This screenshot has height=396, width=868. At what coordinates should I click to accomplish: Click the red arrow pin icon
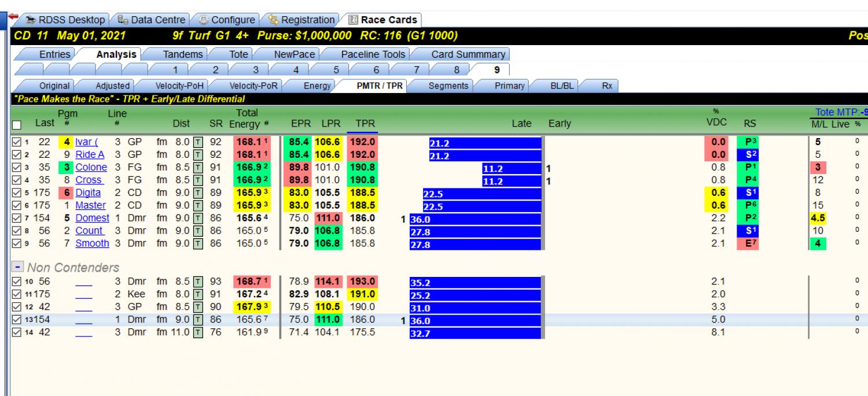pos(13,17)
